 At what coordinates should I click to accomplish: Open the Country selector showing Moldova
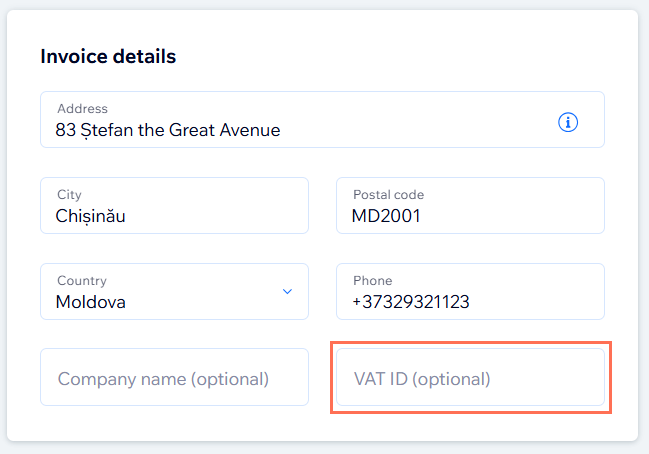point(174,292)
